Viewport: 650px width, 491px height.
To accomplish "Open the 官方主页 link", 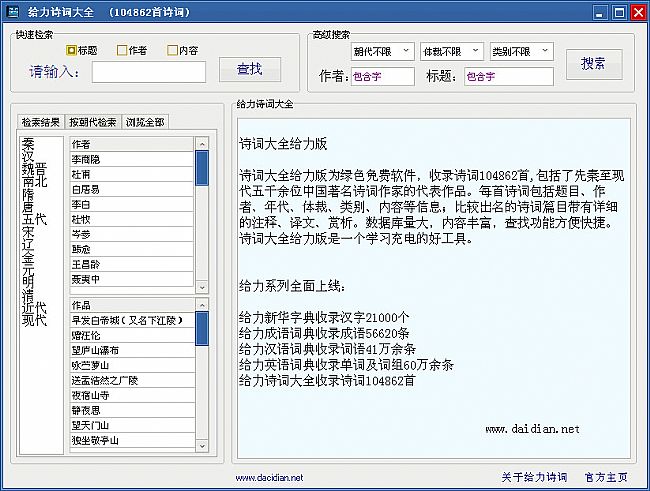I will [606, 477].
